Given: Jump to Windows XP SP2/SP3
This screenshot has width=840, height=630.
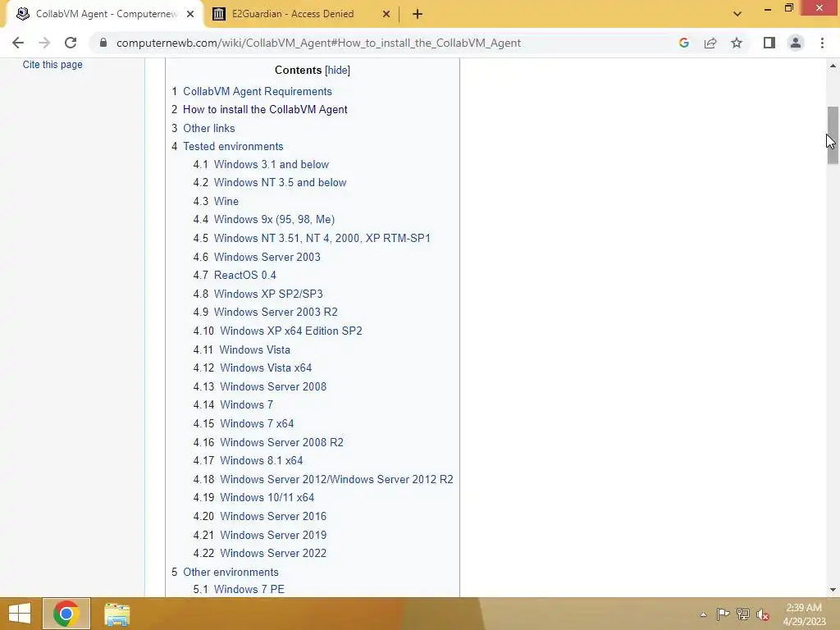Looking at the screenshot, I should [268, 294].
